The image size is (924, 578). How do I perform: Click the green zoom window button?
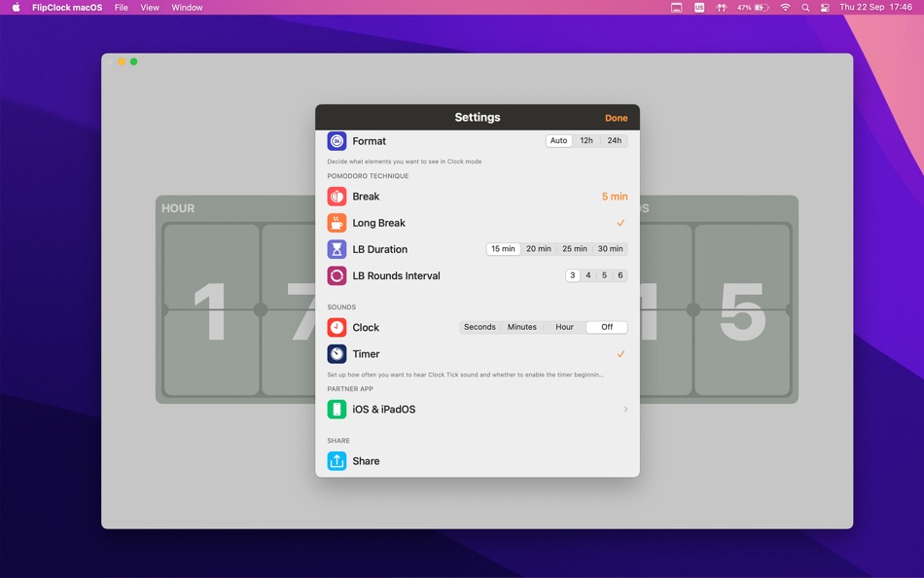(134, 61)
